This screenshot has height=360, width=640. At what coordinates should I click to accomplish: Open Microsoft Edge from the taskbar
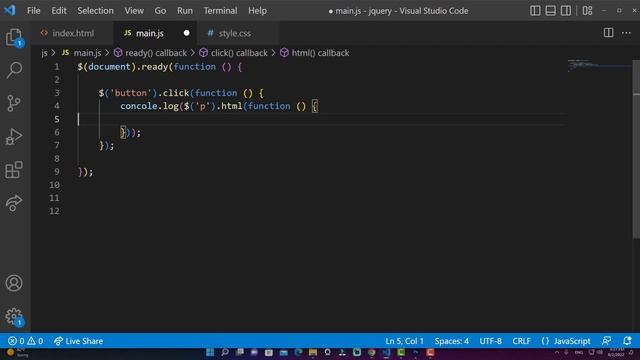[298, 353]
